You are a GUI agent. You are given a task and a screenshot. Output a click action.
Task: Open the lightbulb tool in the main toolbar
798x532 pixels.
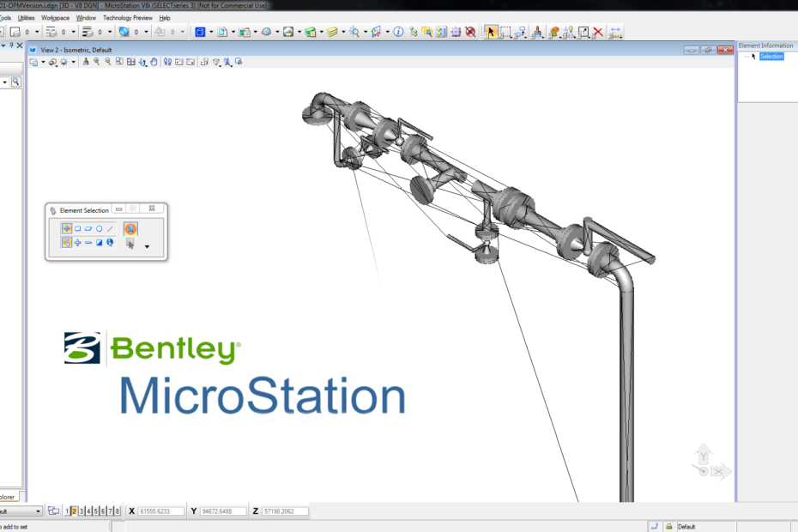[x=569, y=32]
